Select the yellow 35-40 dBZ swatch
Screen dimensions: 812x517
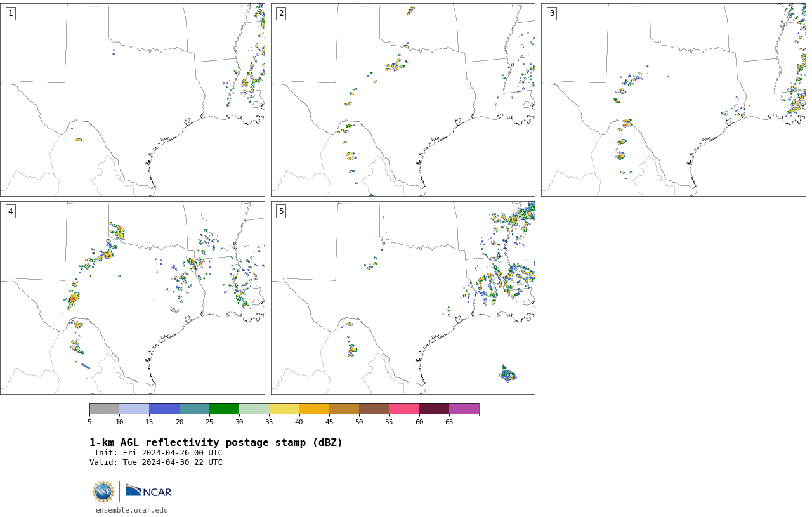(284, 409)
